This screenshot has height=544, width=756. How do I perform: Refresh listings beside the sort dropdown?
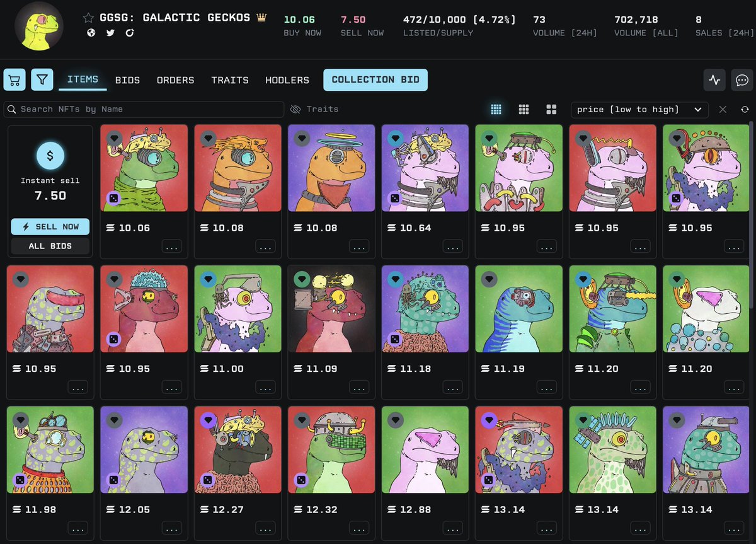pyautogui.click(x=745, y=110)
